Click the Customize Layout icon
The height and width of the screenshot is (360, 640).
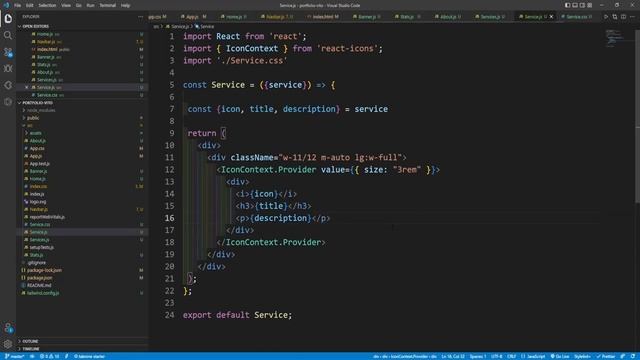click(x=589, y=5)
